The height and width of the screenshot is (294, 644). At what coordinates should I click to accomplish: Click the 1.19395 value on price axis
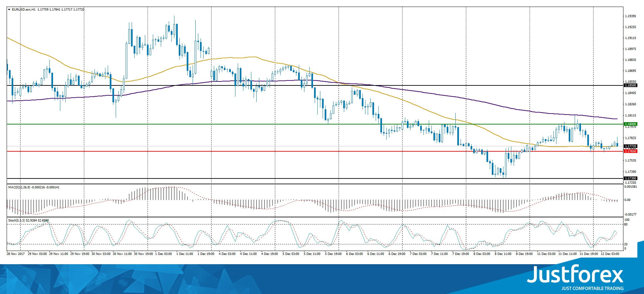click(x=630, y=16)
